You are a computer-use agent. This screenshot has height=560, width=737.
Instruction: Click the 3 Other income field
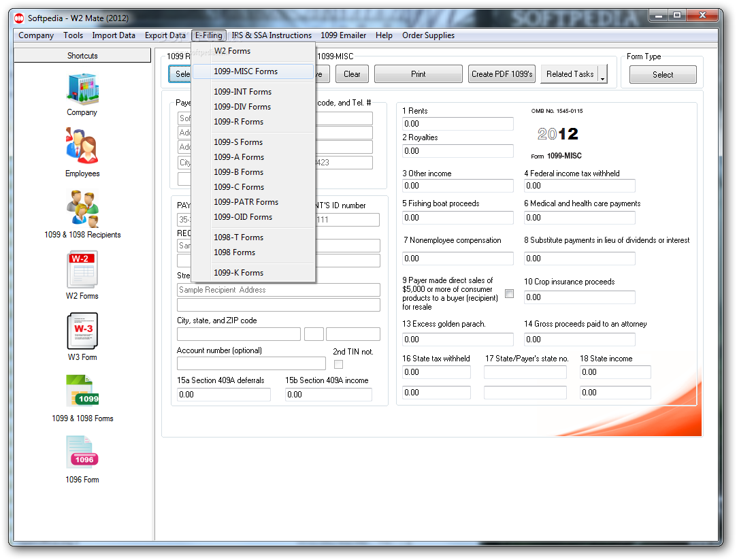click(457, 186)
